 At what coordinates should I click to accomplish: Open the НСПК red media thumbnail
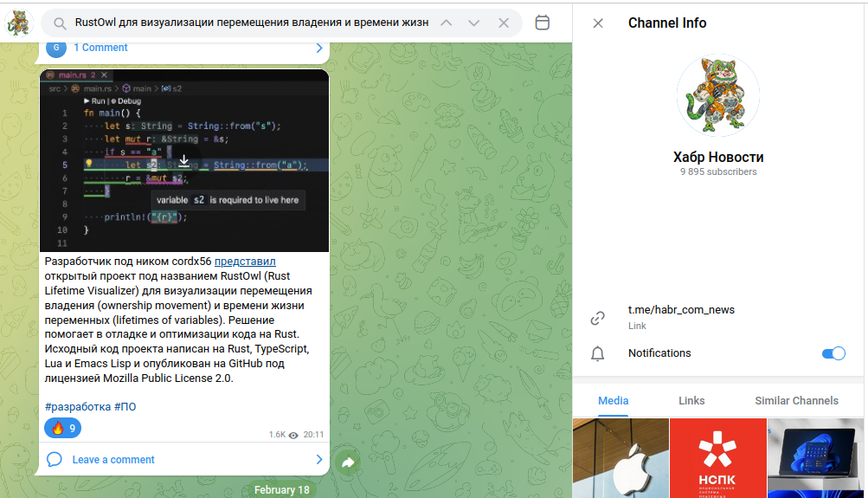pos(718,458)
